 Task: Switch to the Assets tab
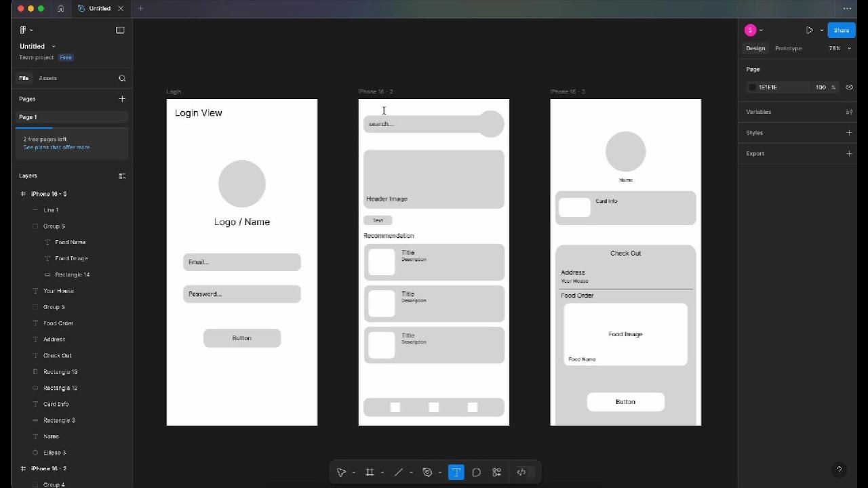pyautogui.click(x=47, y=78)
